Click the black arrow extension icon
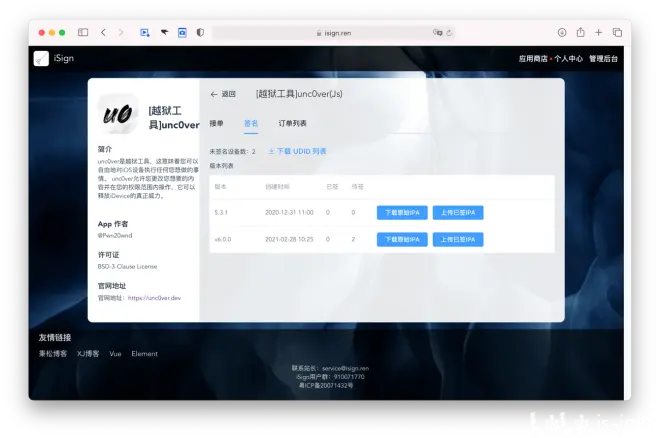The height and width of the screenshot is (438, 660). [164, 32]
